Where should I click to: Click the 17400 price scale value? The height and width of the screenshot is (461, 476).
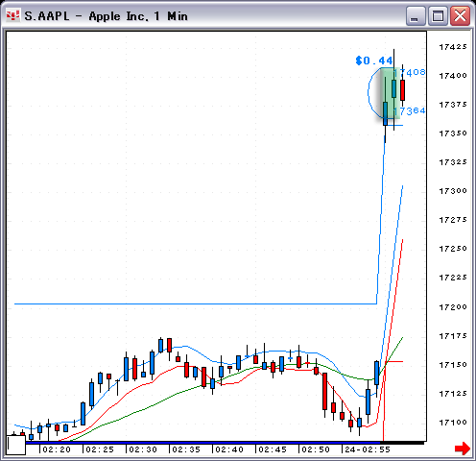coord(453,76)
